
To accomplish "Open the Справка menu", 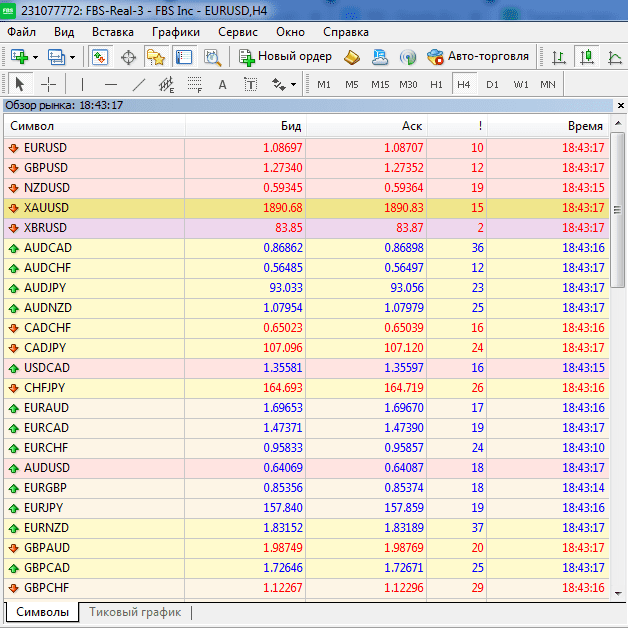I will pos(346,32).
